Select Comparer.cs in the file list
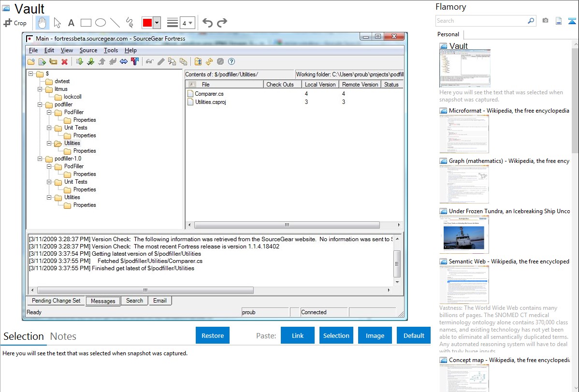 click(209, 94)
